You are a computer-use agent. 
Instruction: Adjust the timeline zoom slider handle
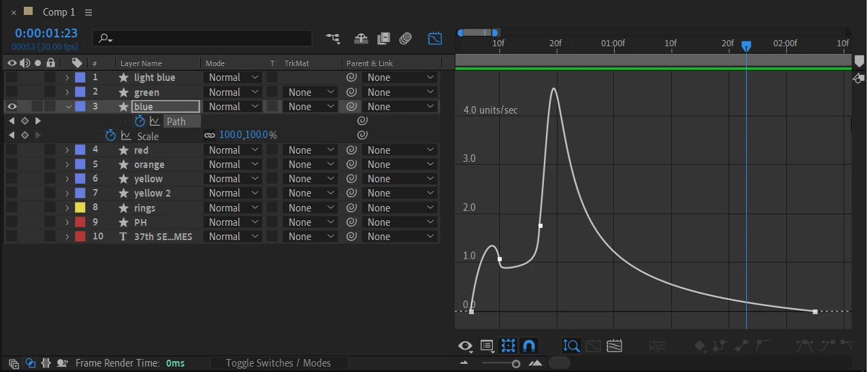pyautogui.click(x=516, y=363)
